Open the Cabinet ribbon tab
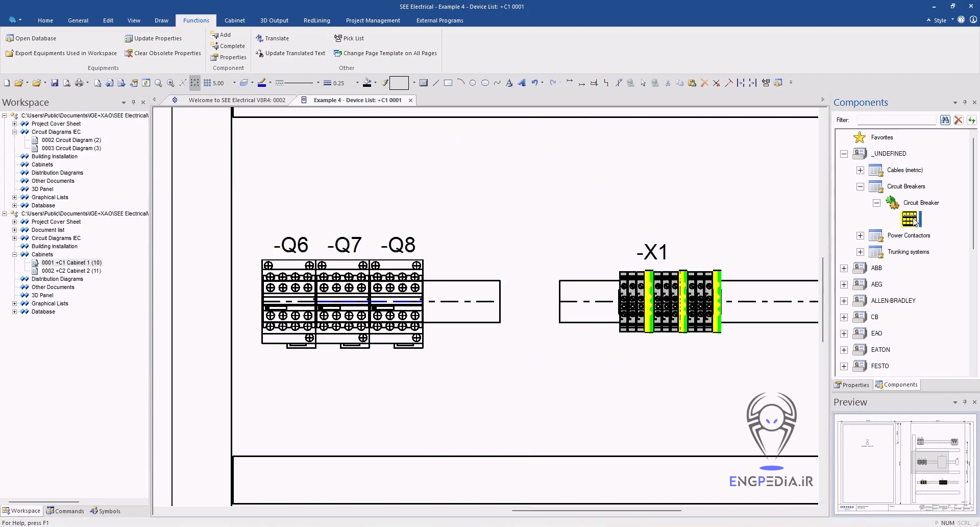This screenshot has height=527, width=980. coord(234,20)
